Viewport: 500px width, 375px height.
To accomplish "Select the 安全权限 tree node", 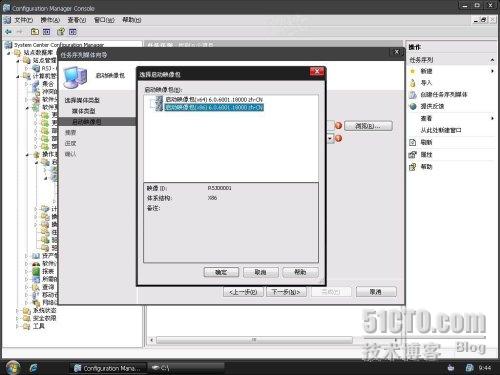I will (44, 318).
